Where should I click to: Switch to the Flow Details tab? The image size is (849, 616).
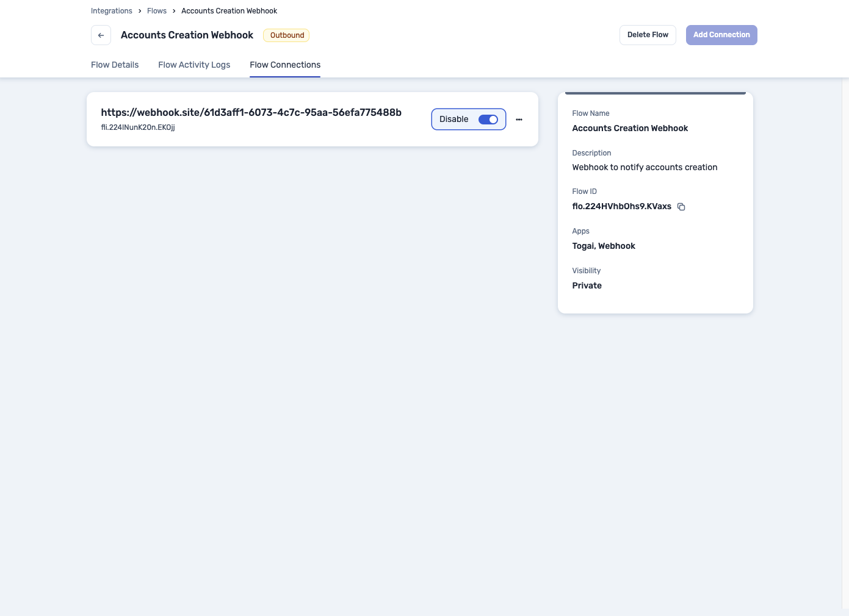[x=115, y=65]
